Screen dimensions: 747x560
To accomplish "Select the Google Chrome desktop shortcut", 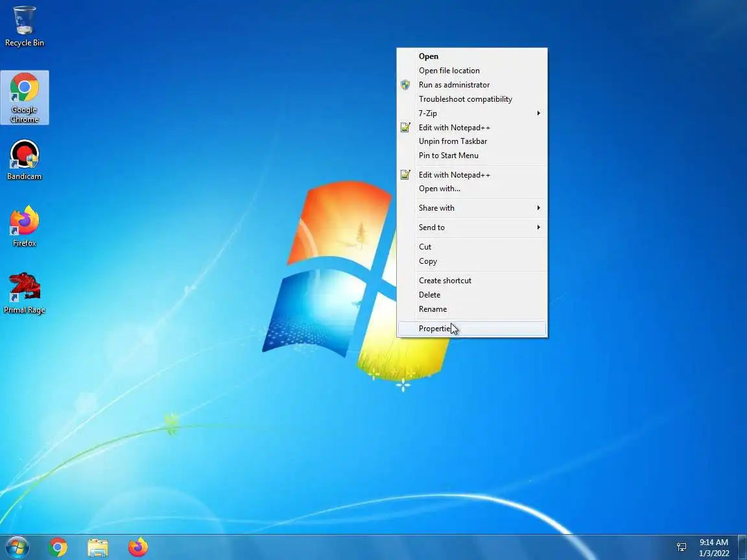I will 24,98.
